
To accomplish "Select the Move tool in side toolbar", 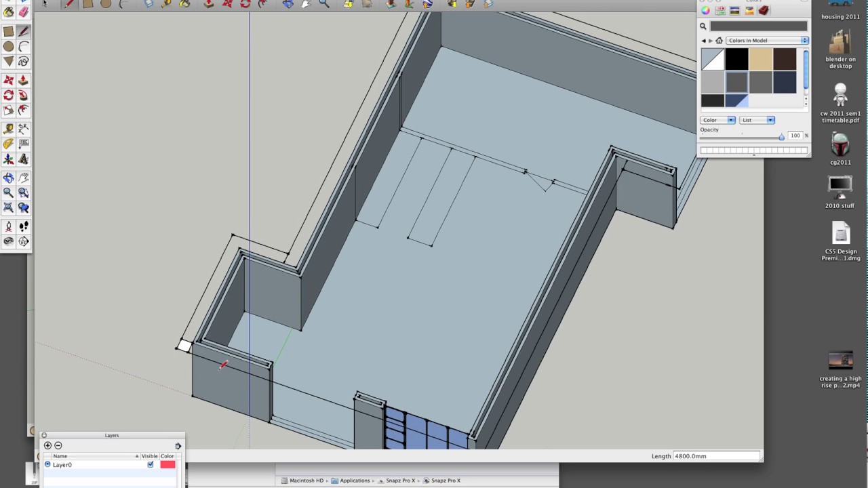I will pos(8,80).
